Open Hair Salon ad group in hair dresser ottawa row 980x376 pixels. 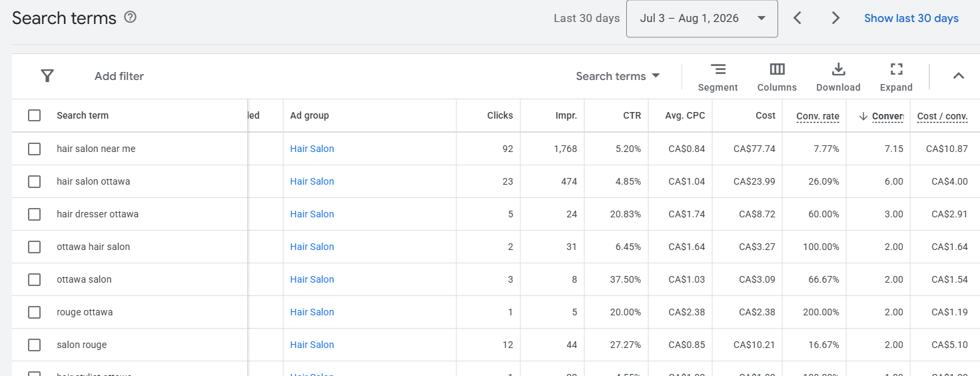tap(312, 214)
